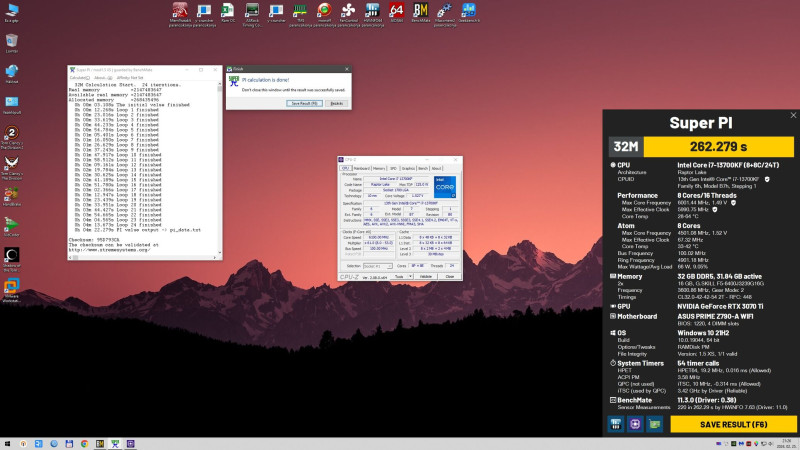Open the Windows Start menu
Viewport: 800px width, 450px height.
[x=8, y=444]
